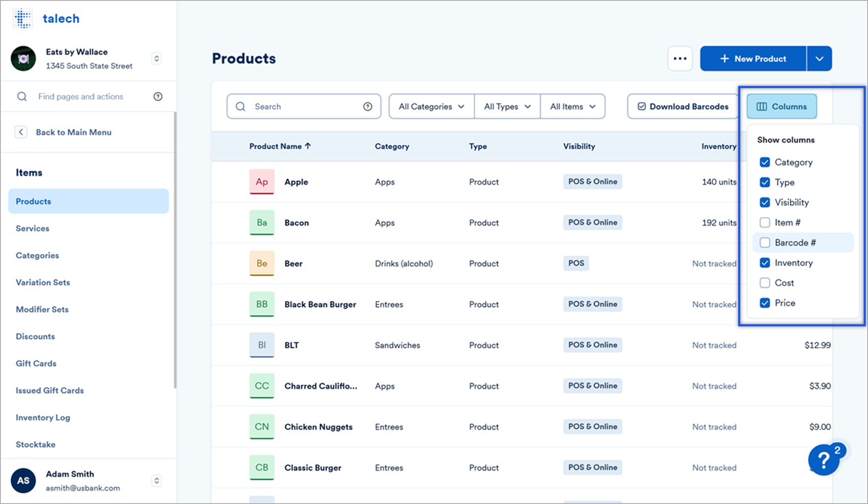Screen dimensions: 868x504
Task: Click the Visibility column header
Action: [579, 147]
